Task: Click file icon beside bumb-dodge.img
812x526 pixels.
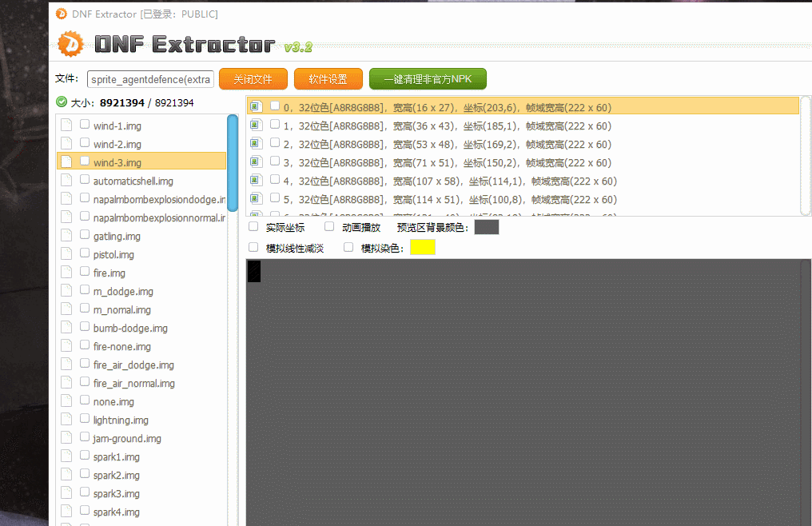Action: pos(66,328)
